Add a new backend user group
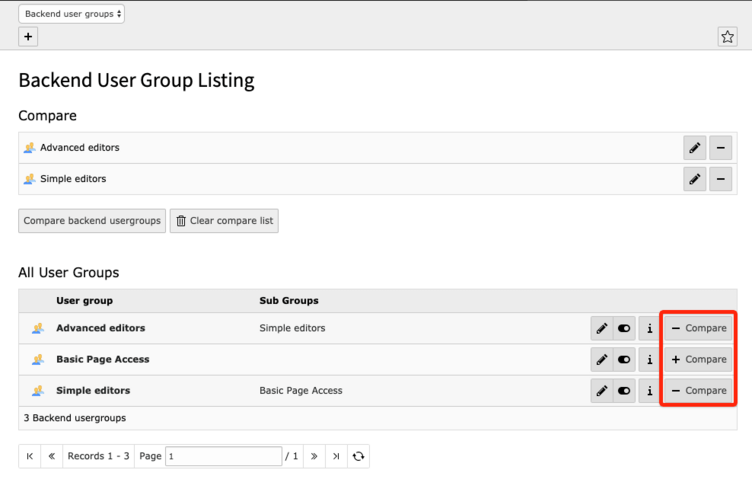Image resolution: width=752 pixels, height=489 pixels. coord(28,36)
